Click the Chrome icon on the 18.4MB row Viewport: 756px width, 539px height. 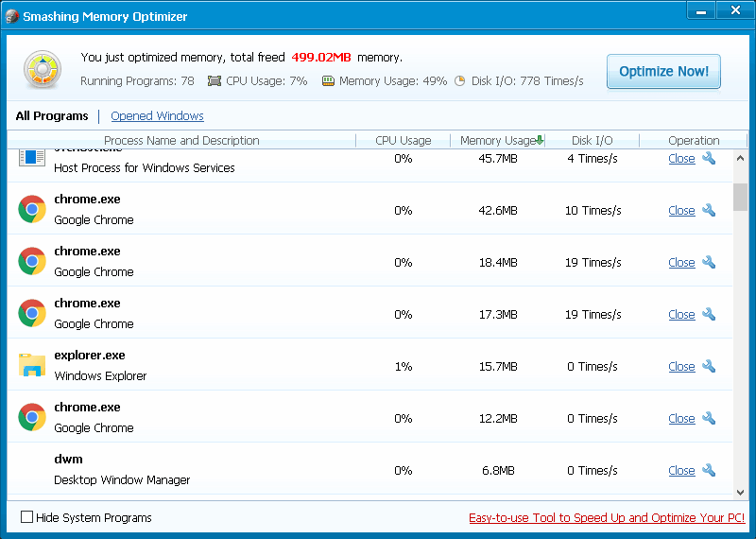tap(32, 261)
